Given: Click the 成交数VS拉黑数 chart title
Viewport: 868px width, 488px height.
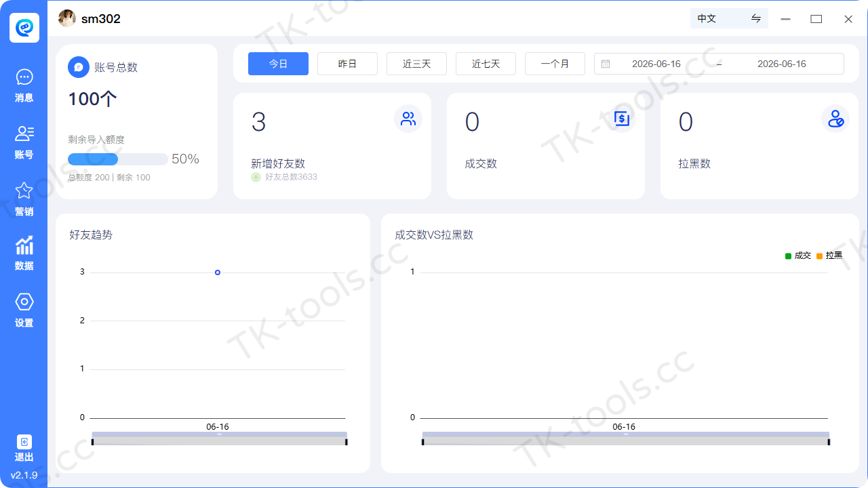Looking at the screenshot, I should pos(434,235).
